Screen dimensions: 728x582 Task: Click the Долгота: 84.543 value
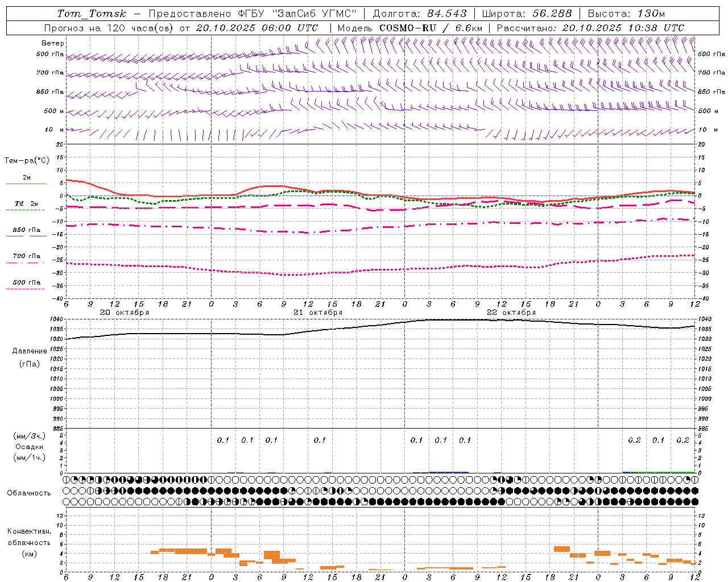point(420,14)
